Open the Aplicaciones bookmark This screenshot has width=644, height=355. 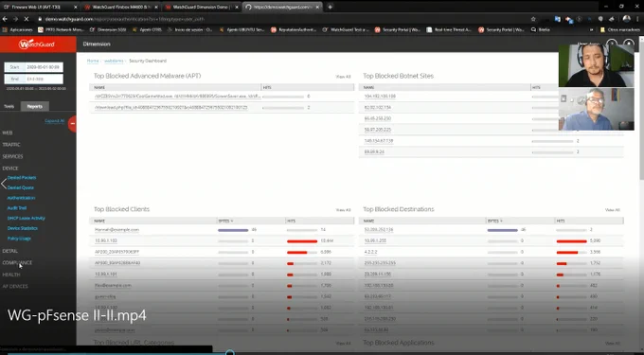pos(18,30)
